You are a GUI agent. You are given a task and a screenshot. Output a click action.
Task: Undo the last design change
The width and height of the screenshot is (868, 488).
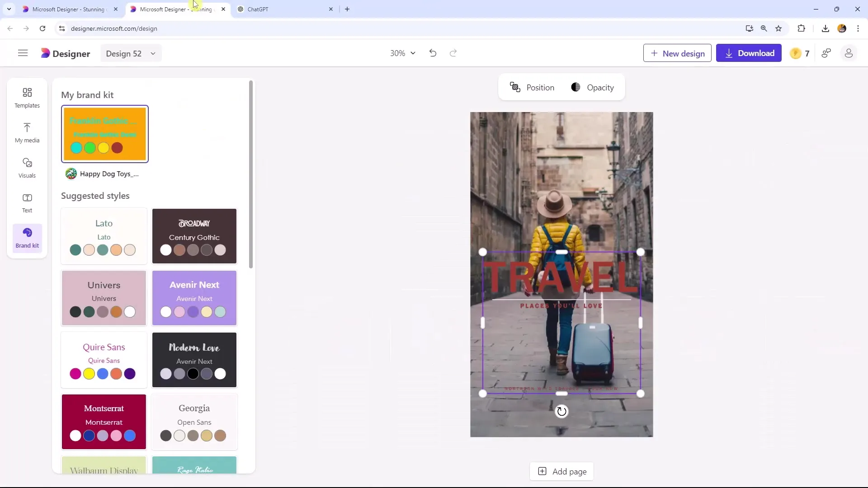click(x=433, y=53)
